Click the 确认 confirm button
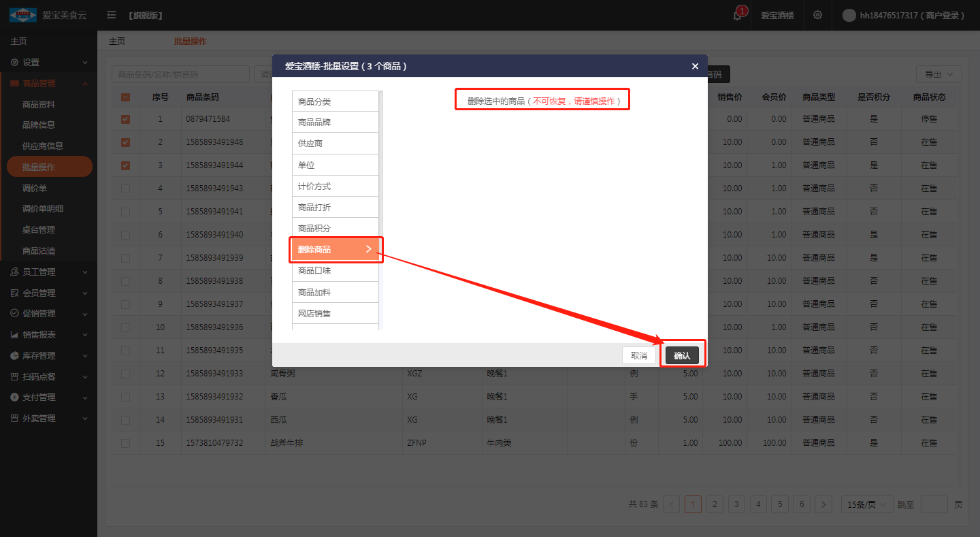 [682, 355]
